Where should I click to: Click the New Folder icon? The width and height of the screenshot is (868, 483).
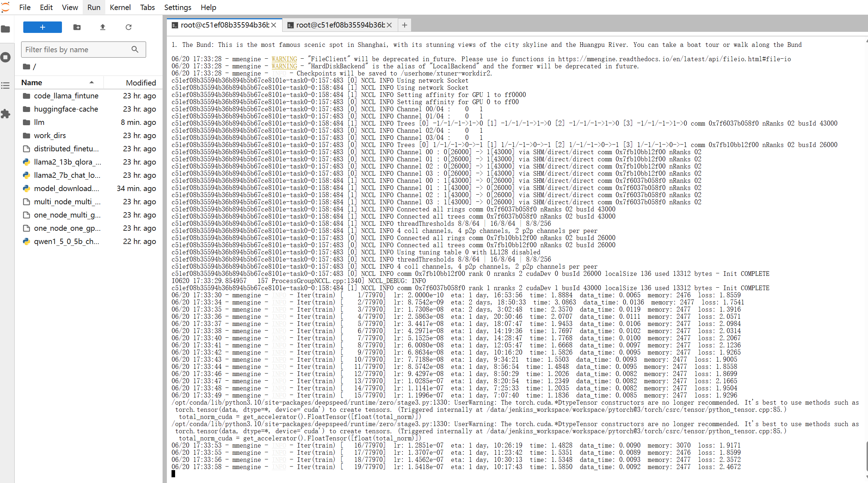pyautogui.click(x=77, y=27)
